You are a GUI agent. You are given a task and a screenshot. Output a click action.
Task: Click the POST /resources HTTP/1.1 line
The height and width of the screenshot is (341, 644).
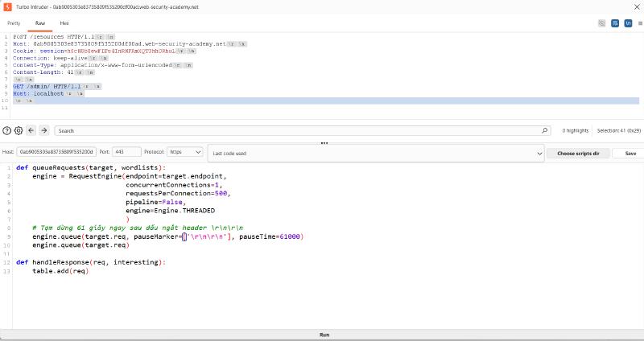54,37
